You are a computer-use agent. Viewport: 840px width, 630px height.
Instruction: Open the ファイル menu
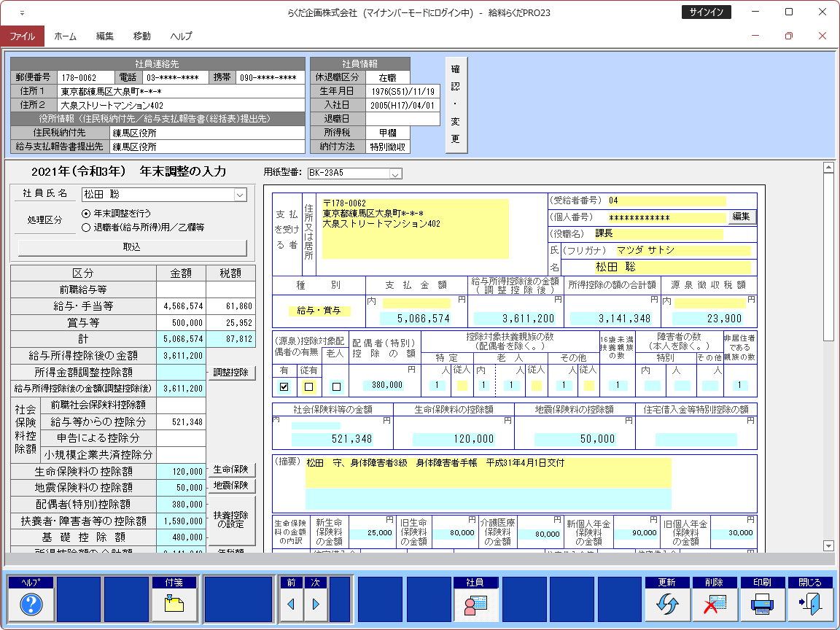(23, 36)
